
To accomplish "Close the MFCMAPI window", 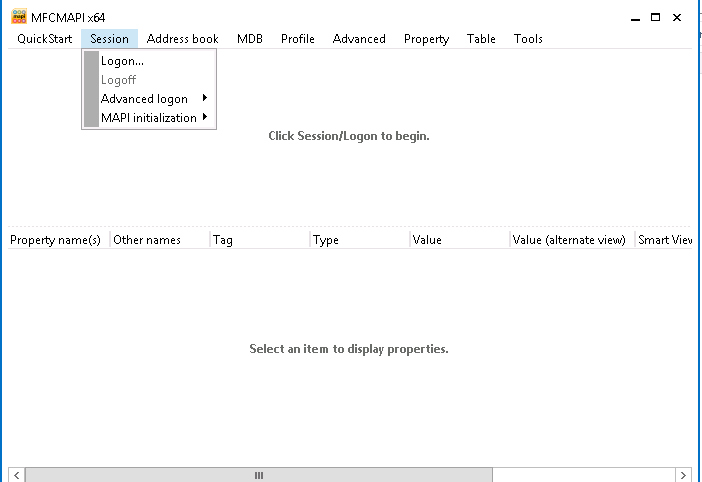I will [x=677, y=17].
